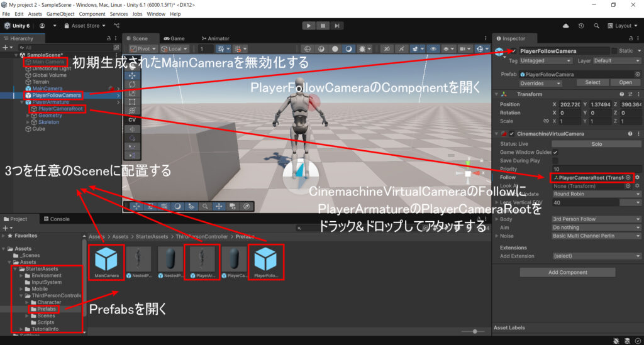Click the search magnifier in top toolbar
This screenshot has width=644, height=345.
[595, 26]
